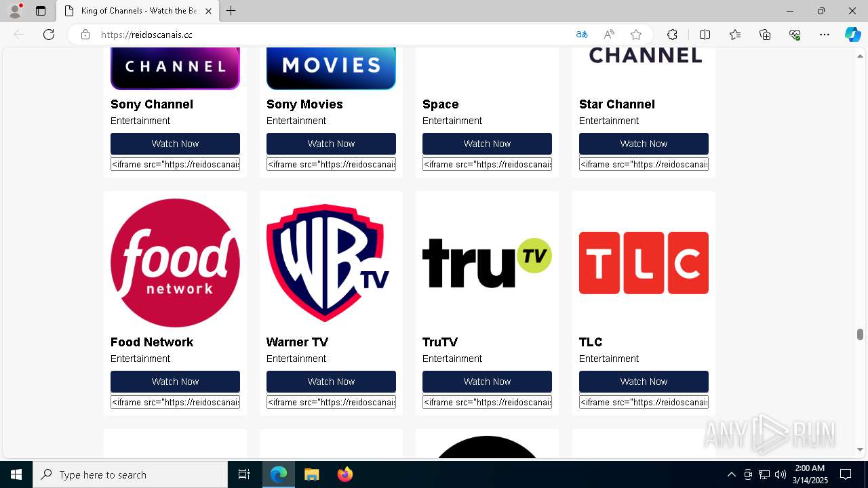Open the Copilot sidebar
The width and height of the screenshot is (868, 488).
click(852, 35)
